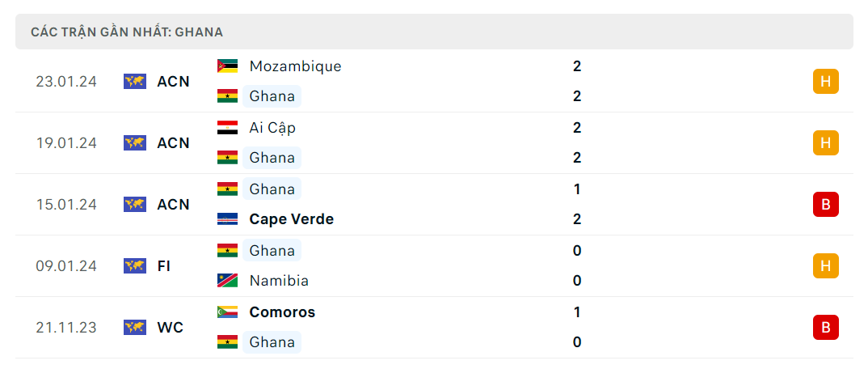This screenshot has width=868, height=369.
Task: Click the 'Các trận gần nhất: Ghana' header
Action: pyautogui.click(x=127, y=32)
